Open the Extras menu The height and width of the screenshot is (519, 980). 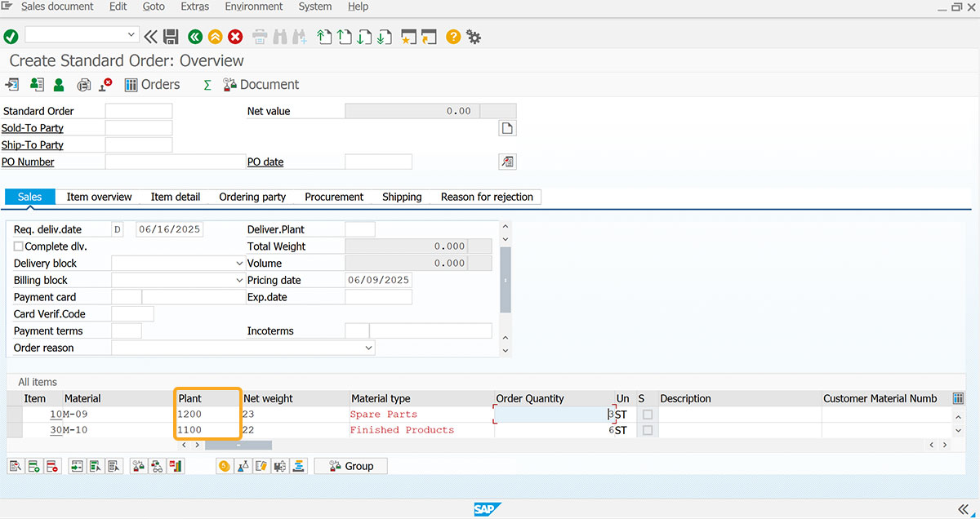[x=194, y=7]
